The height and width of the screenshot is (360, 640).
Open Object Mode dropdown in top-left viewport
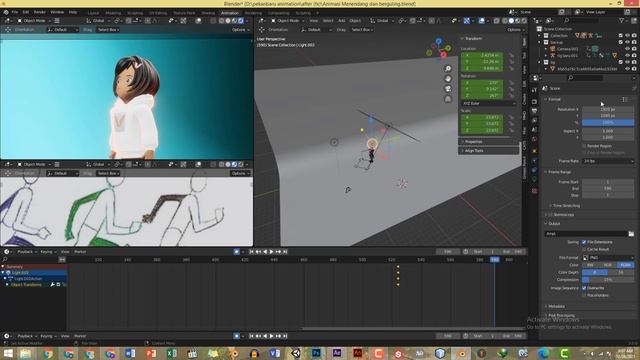click(34, 20)
